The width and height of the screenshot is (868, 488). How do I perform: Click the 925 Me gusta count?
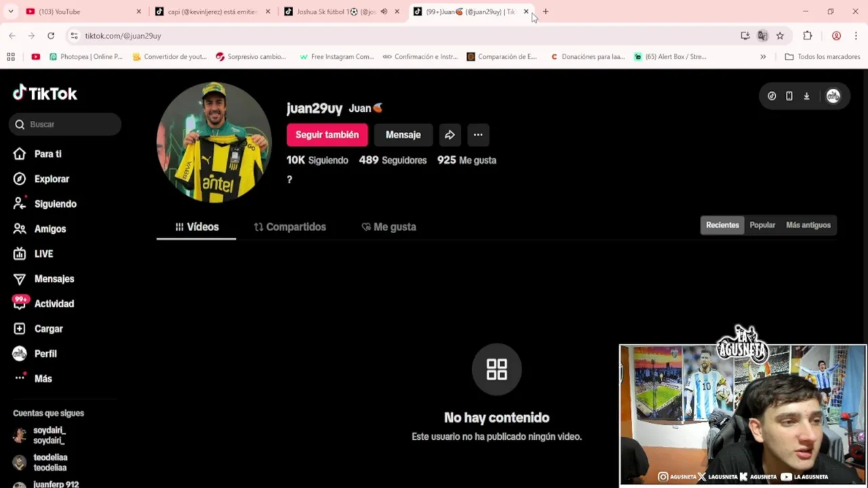pos(467,160)
